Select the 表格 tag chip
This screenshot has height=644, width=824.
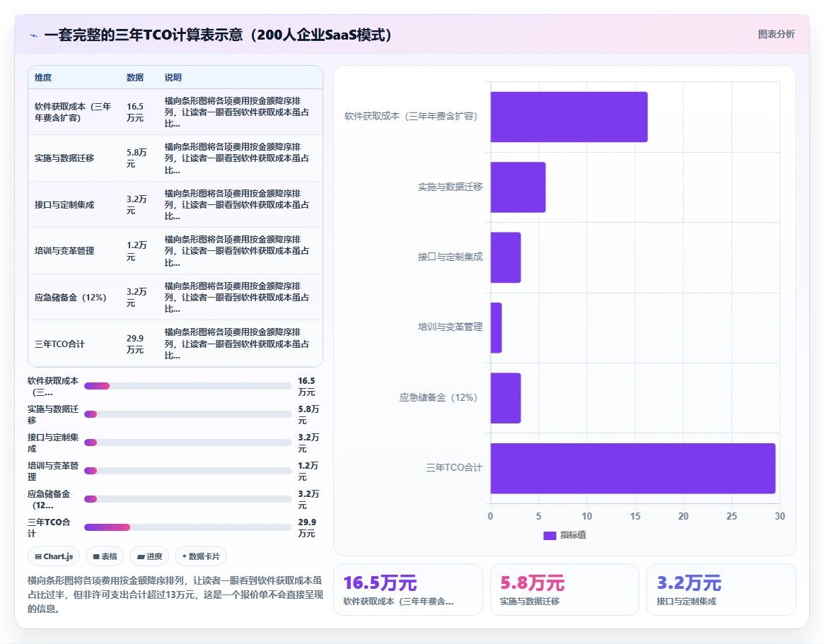(x=105, y=556)
